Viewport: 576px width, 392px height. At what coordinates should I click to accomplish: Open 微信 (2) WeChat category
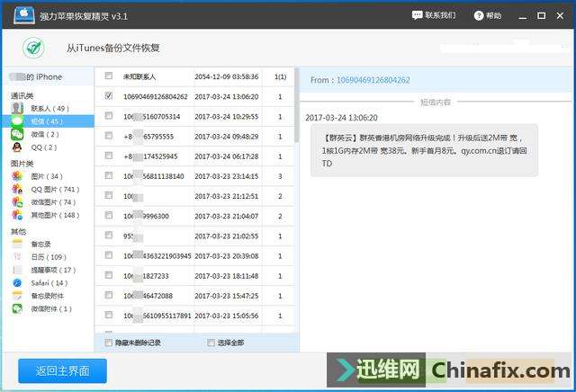click(x=45, y=134)
